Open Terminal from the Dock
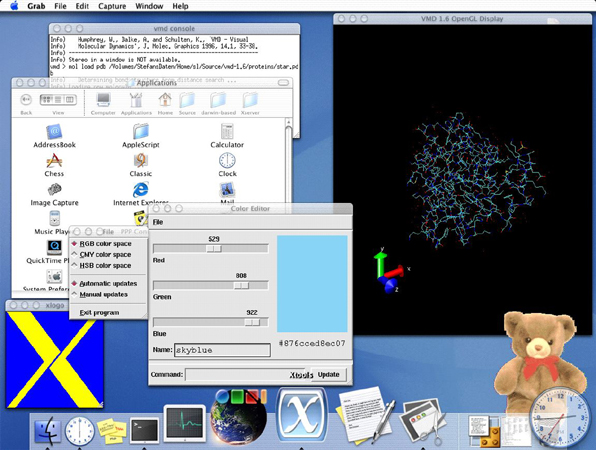596x450 pixels. pyautogui.click(x=144, y=431)
